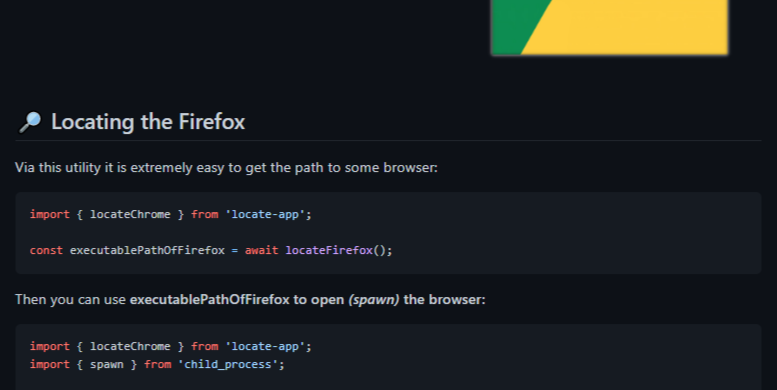
Task: Click the italic (spawn) word
Action: 374,299
